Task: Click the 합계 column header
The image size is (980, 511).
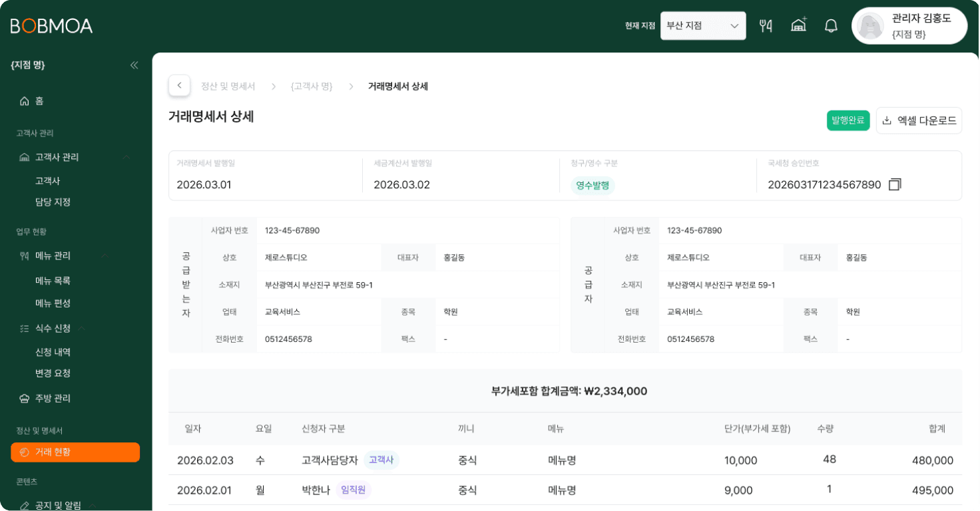Action: [x=937, y=428]
